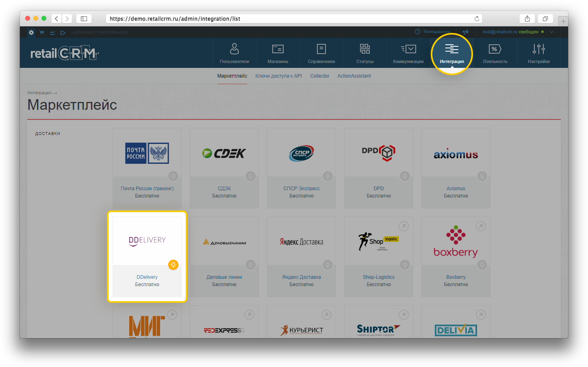This screenshot has width=588, height=367.
Task: Click the Интеграция breadcrumb
Action: tap(39, 93)
